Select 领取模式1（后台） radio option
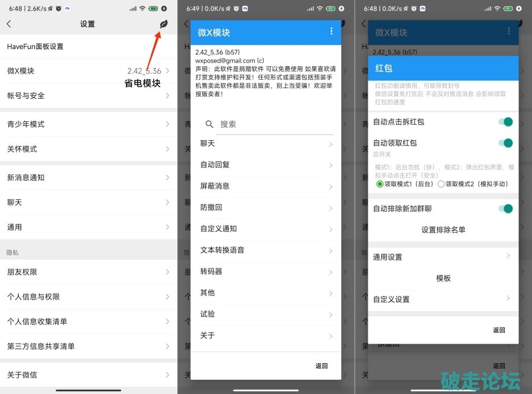This screenshot has width=532, height=394. [x=379, y=184]
